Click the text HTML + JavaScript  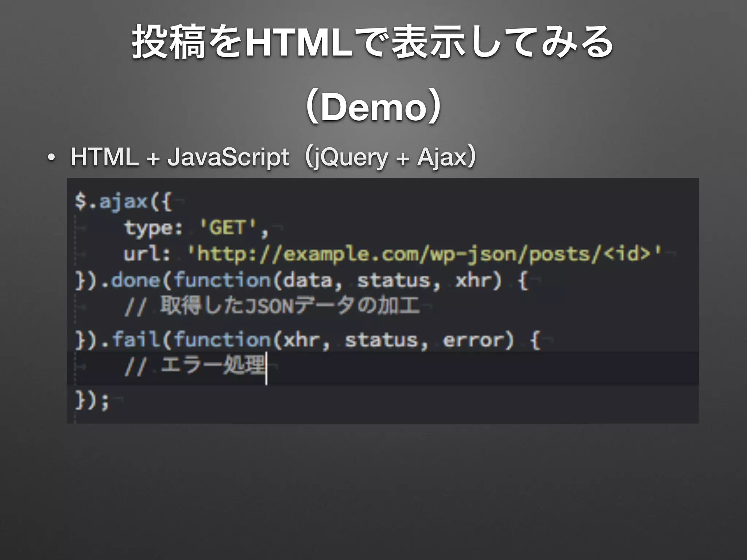click(179, 157)
